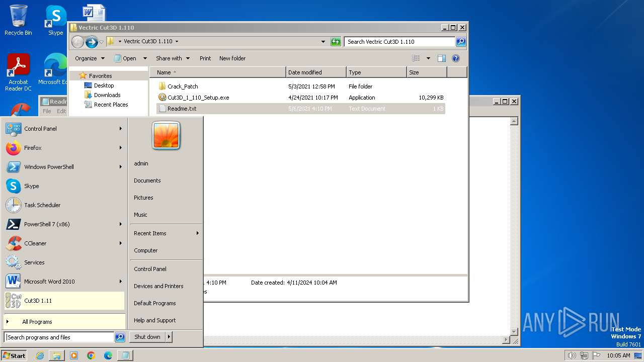The width and height of the screenshot is (644, 362).
Task: Open Shut down options arrow
Action: pos(169,337)
